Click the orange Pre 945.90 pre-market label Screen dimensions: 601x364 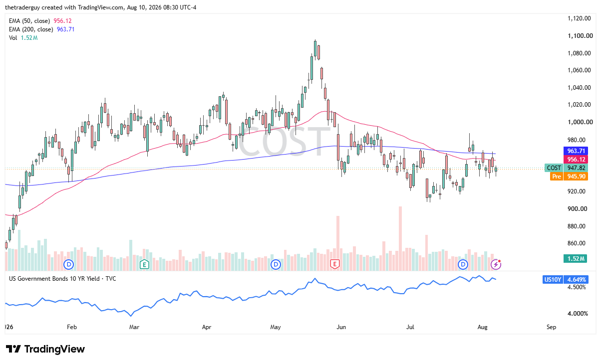569,177
